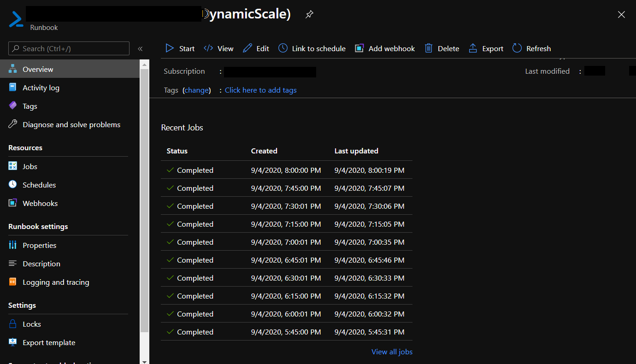Click the Webhooks sidebar icon
This screenshot has width=636, height=364.
(13, 203)
